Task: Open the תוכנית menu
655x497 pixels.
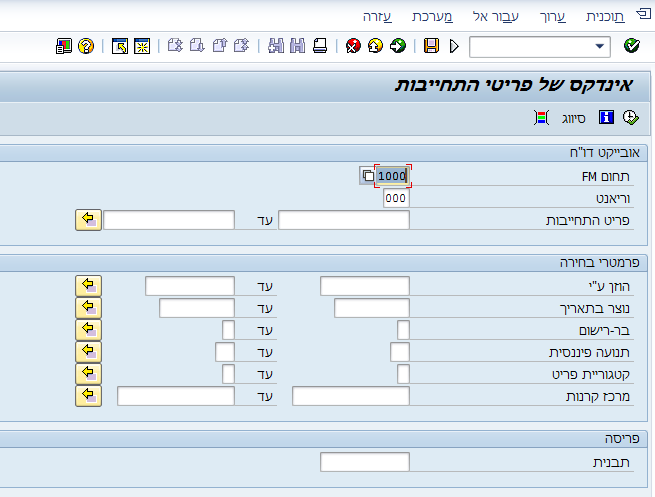Action: [605, 17]
